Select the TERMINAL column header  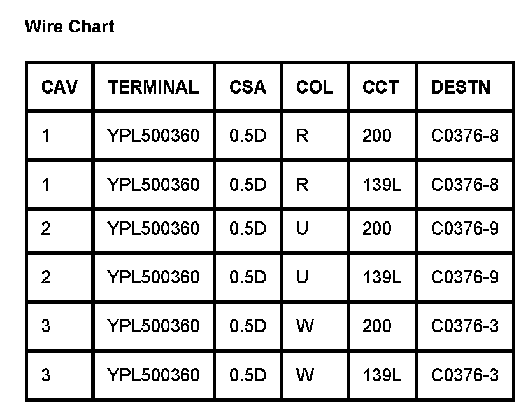[154, 87]
